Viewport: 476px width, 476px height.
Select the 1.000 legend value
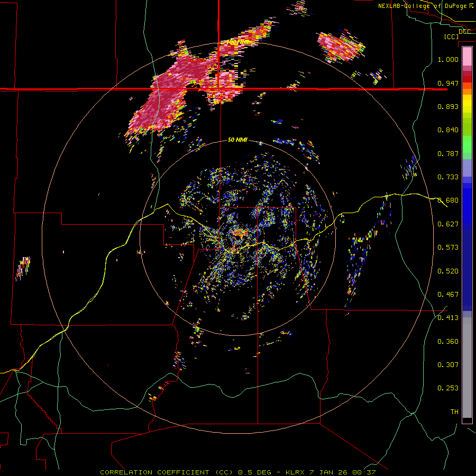[x=448, y=59]
